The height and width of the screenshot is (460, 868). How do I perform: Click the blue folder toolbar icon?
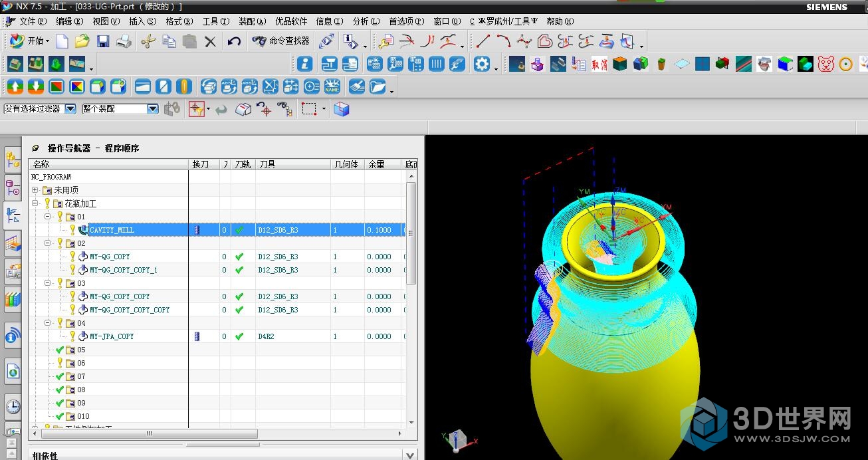point(378,86)
